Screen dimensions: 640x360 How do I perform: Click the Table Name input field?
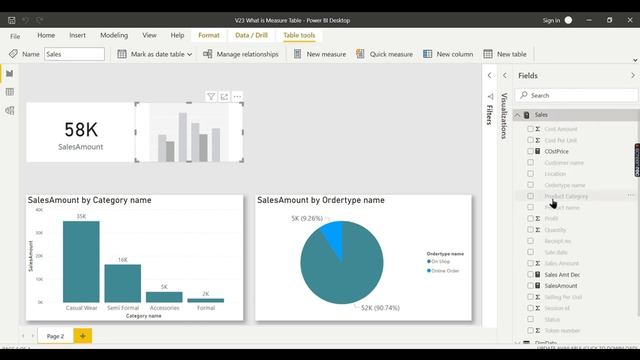(74, 54)
